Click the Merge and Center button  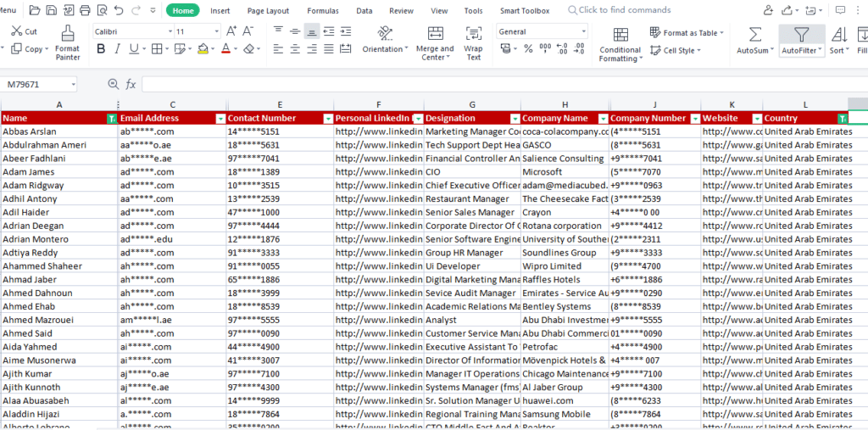tap(435, 43)
